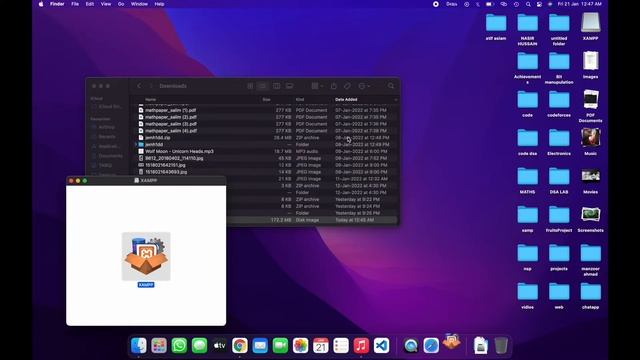This screenshot has height=360, width=640.
Task: Click the date and time in menu bar
Action: pyautogui.click(x=580, y=4)
